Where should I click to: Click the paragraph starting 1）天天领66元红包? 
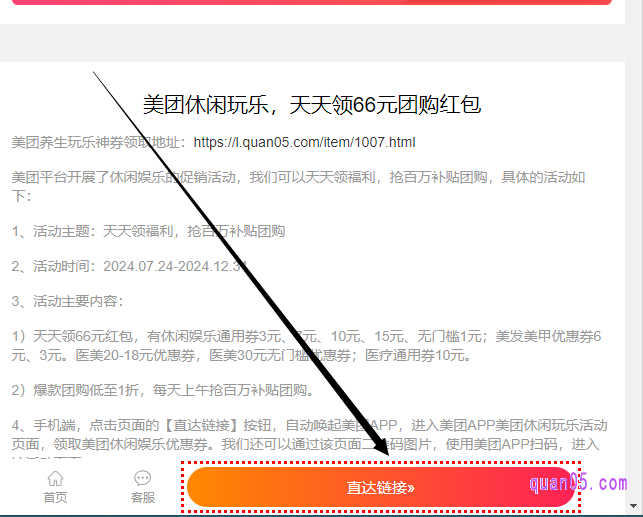(x=306, y=346)
